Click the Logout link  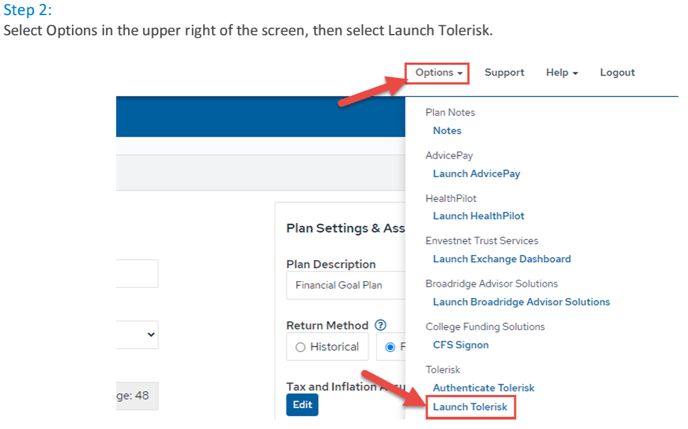pos(617,73)
